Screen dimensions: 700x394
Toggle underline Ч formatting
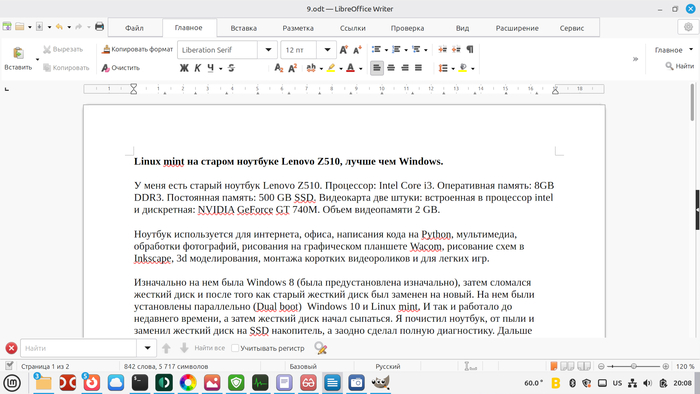coord(210,68)
